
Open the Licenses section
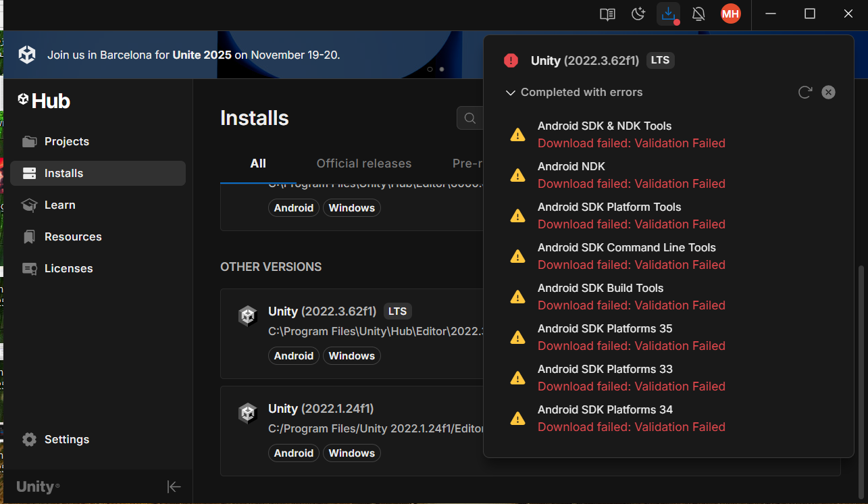click(98, 268)
